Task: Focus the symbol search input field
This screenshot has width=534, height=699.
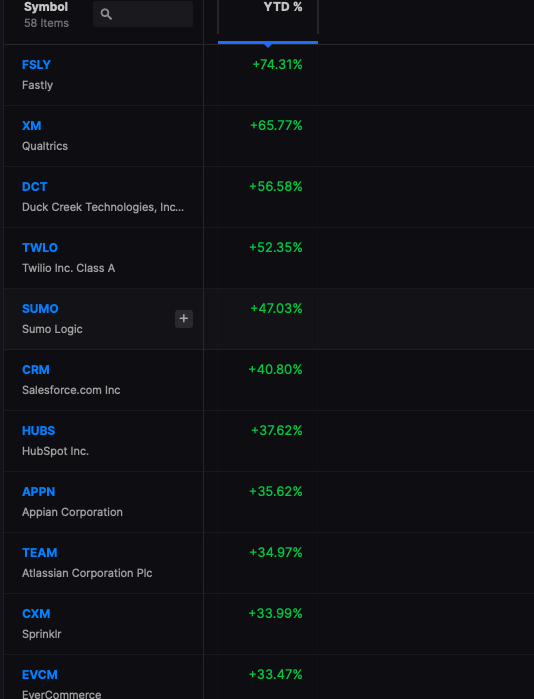Action: click(143, 14)
